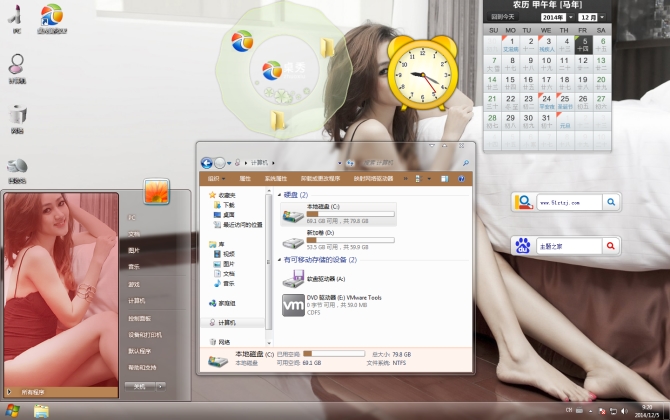The image size is (670, 420).
Task: Open 帮助和支持 in the Start menu
Action: (142, 367)
